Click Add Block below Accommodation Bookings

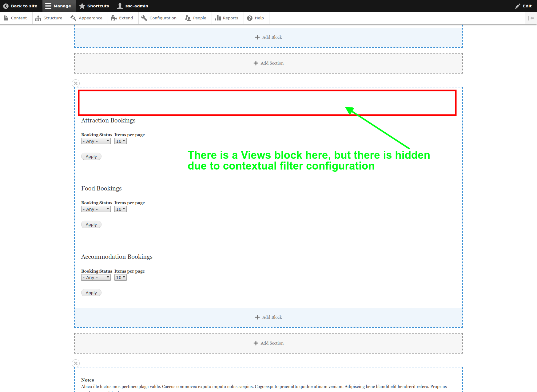coord(268,317)
